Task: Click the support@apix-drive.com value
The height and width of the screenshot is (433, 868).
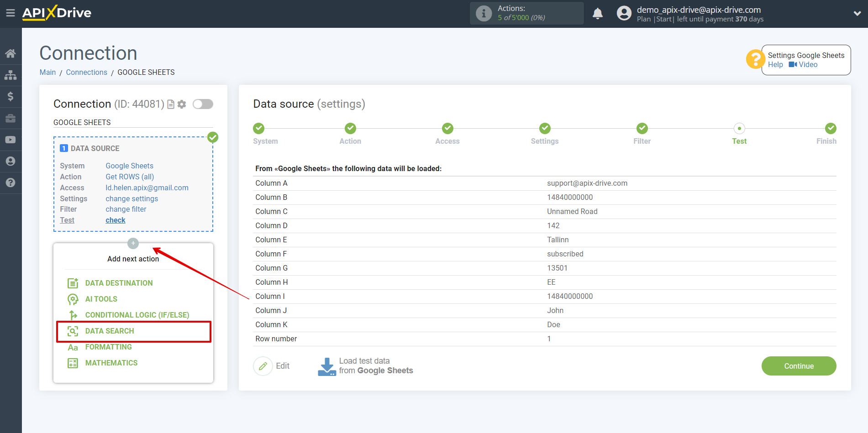Action: [x=587, y=183]
